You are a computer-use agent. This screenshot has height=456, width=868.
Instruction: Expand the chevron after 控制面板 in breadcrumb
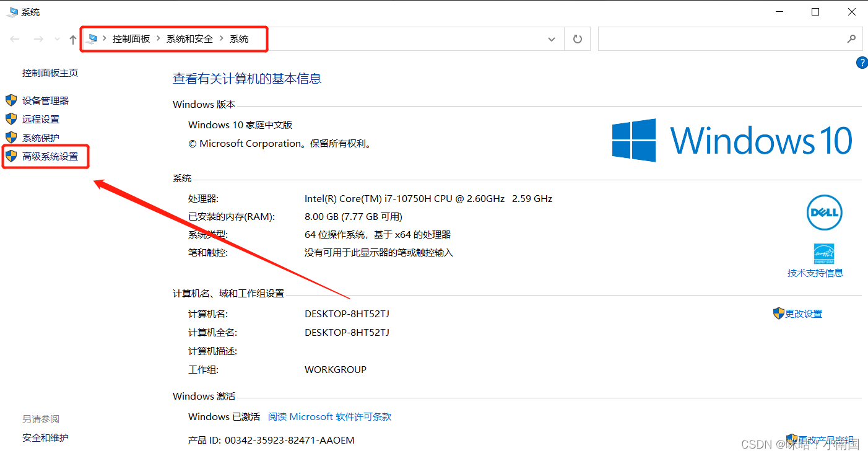point(158,38)
